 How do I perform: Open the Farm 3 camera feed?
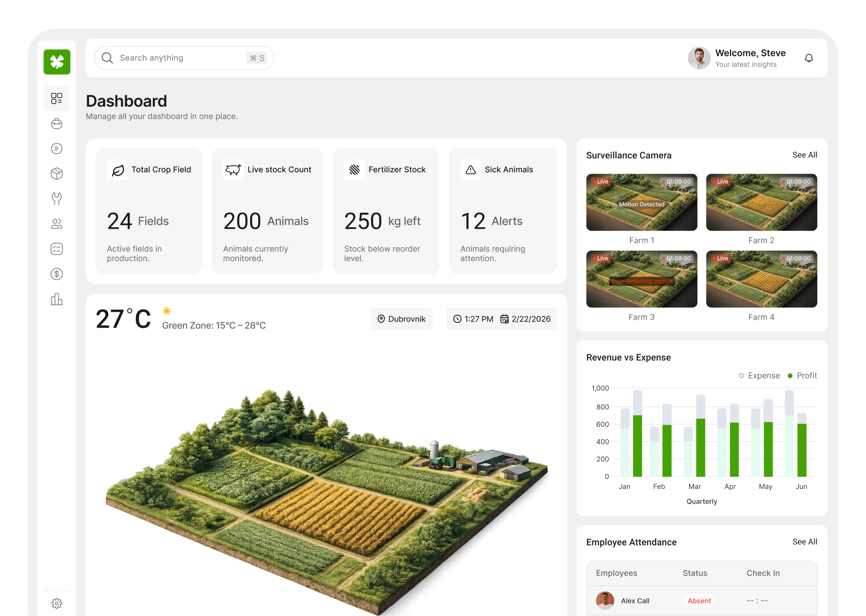(641, 279)
